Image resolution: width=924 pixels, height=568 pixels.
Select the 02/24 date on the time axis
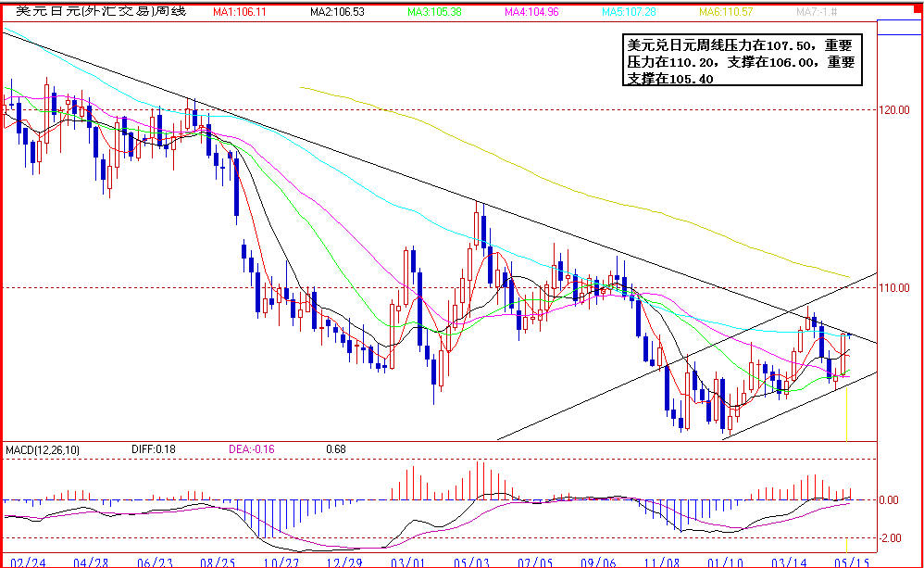pyautogui.click(x=28, y=562)
